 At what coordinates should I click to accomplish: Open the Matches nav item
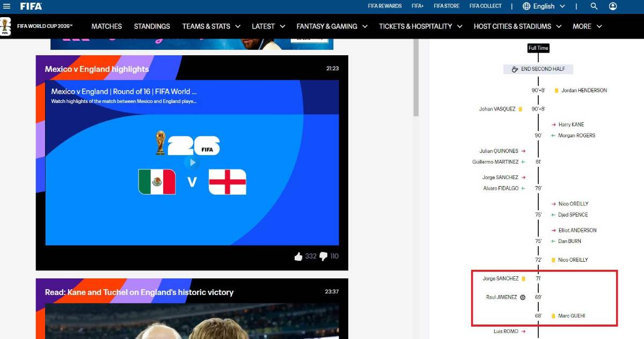pyautogui.click(x=107, y=26)
